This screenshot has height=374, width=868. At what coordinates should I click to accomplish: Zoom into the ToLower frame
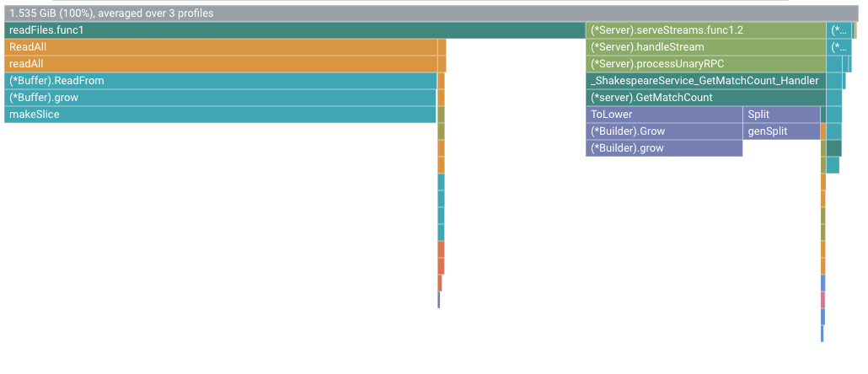coord(664,115)
